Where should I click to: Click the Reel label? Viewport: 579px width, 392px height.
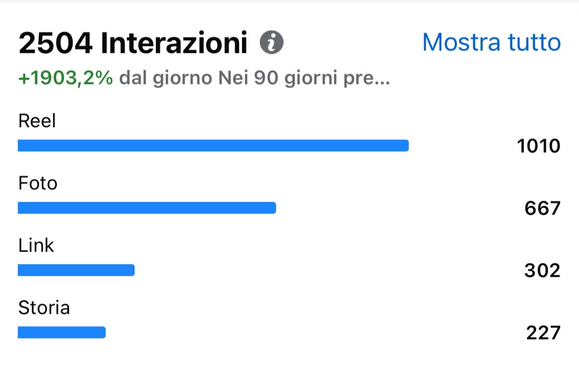(37, 121)
